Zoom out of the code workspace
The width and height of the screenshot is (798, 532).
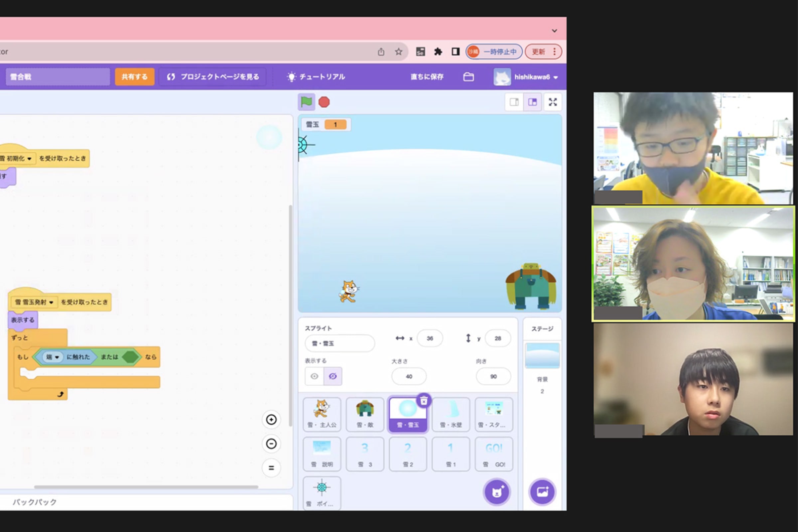point(271,444)
